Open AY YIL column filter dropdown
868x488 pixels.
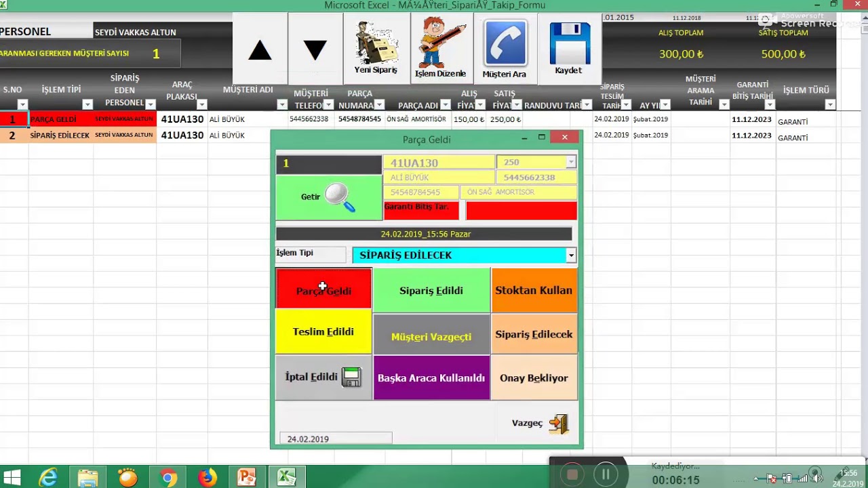click(x=665, y=104)
